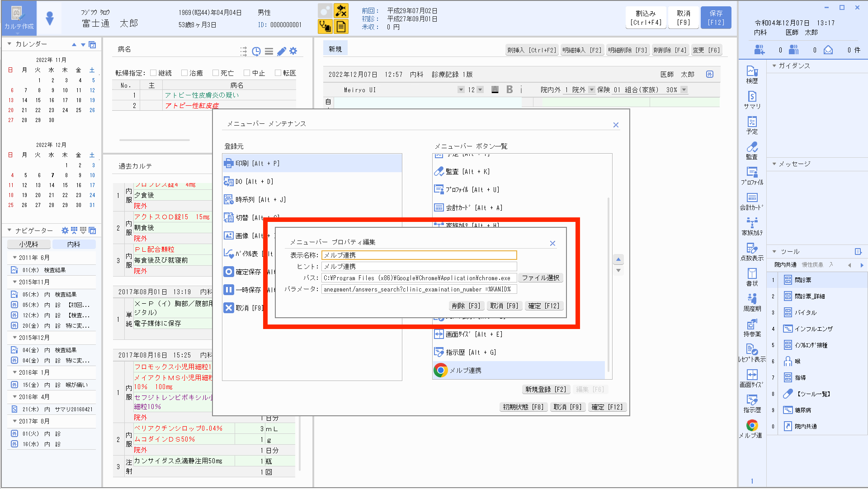
Task: Switch to the 小児科 navigator tab
Action: pos(28,244)
